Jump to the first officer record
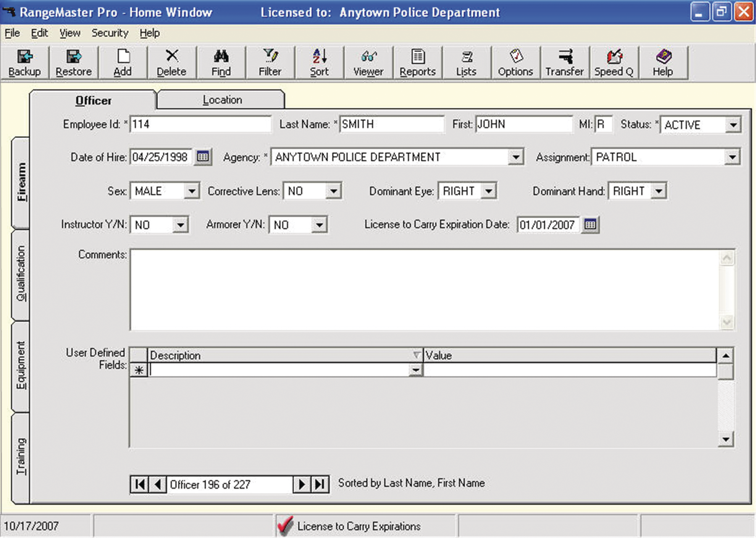The image size is (756, 538). (x=139, y=485)
